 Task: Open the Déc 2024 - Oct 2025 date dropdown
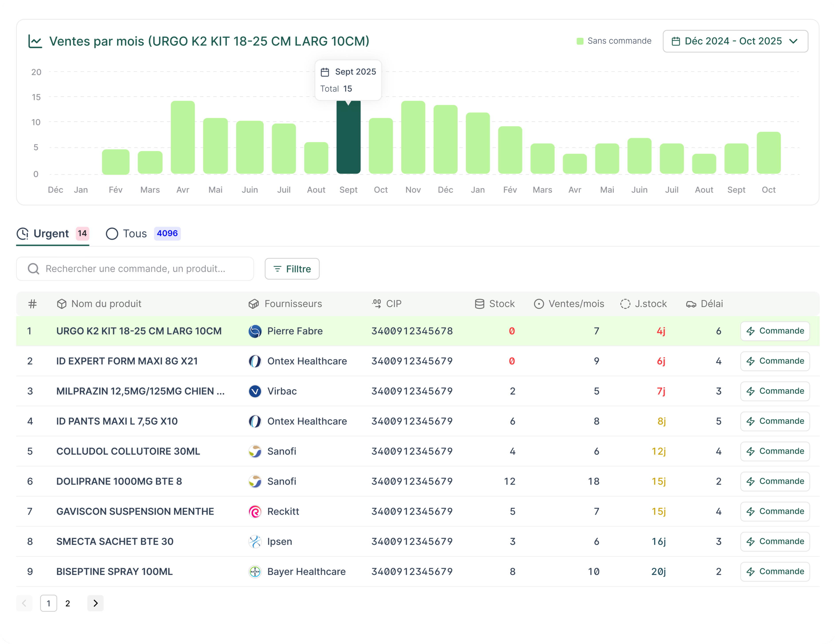pos(735,41)
